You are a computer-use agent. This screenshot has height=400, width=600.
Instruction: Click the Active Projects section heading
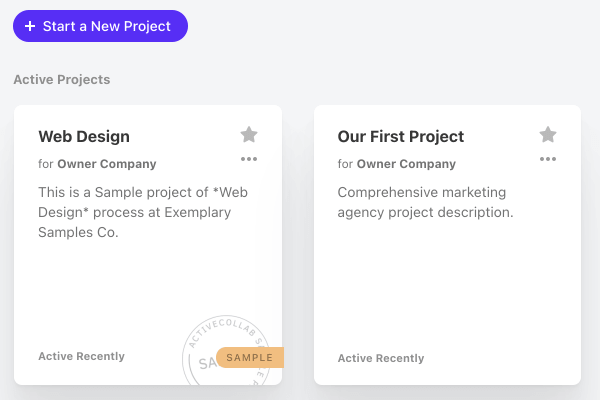click(62, 80)
